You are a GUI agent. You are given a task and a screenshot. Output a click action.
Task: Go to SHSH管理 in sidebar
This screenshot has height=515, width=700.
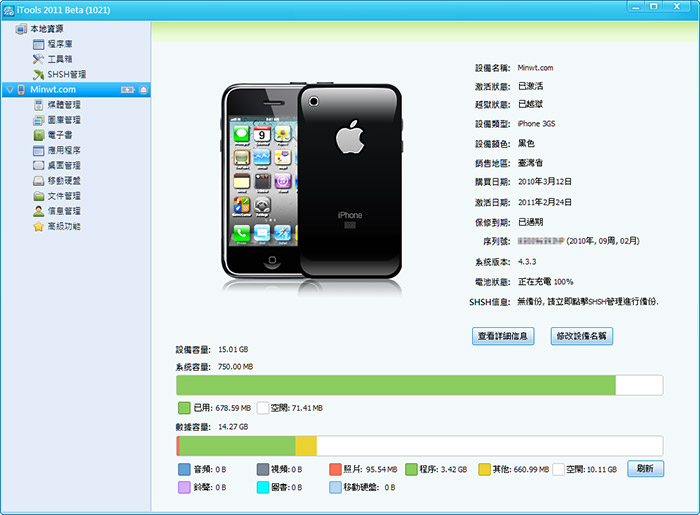click(67, 75)
